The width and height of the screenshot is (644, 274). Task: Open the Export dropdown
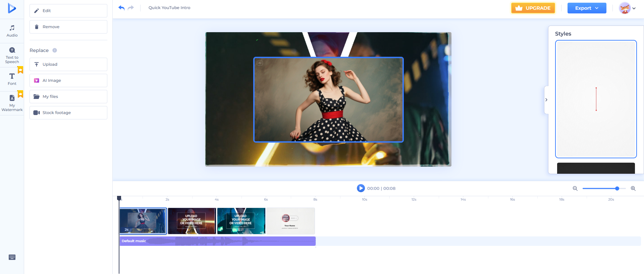pos(587,8)
